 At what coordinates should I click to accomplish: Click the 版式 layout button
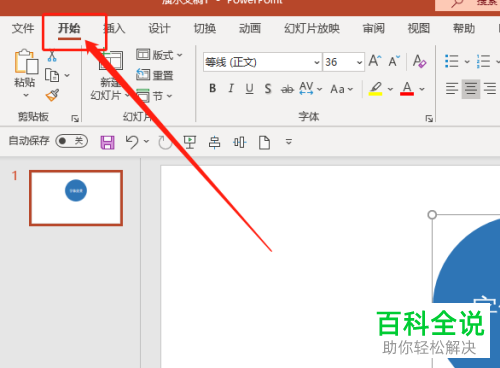point(160,54)
